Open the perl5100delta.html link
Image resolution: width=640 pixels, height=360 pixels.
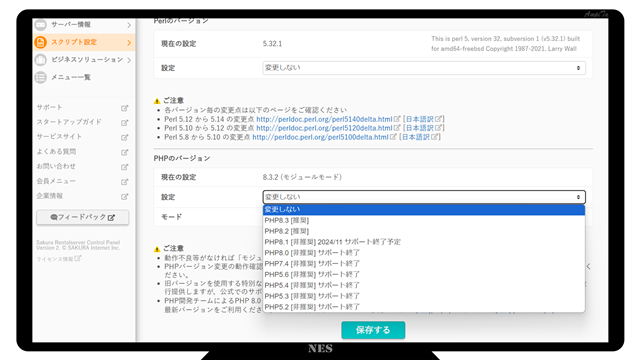[x=320, y=137]
